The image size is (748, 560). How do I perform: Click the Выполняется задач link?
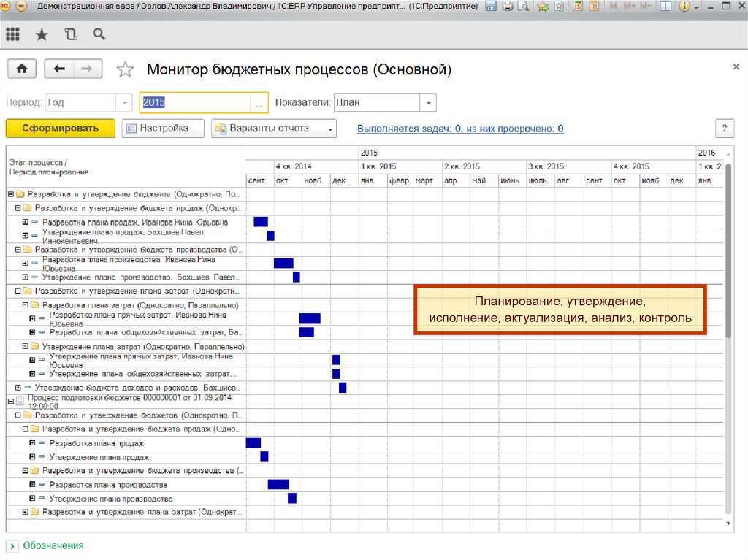(x=459, y=129)
